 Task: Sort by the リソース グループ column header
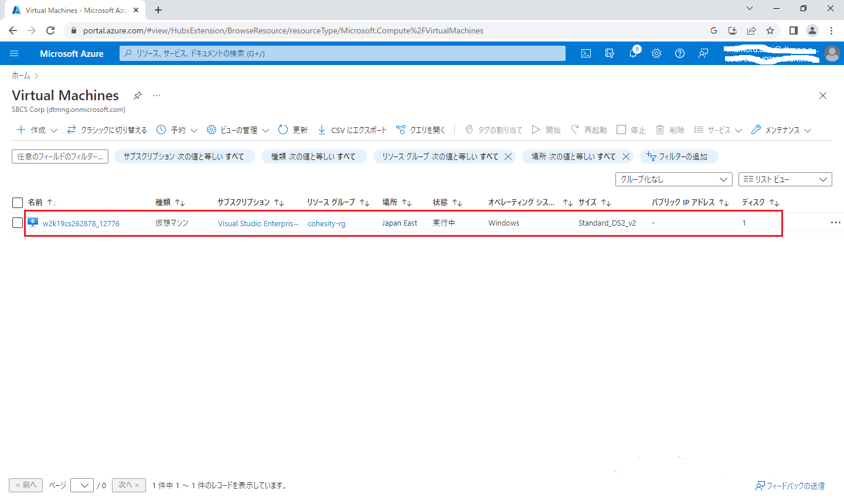pos(338,202)
